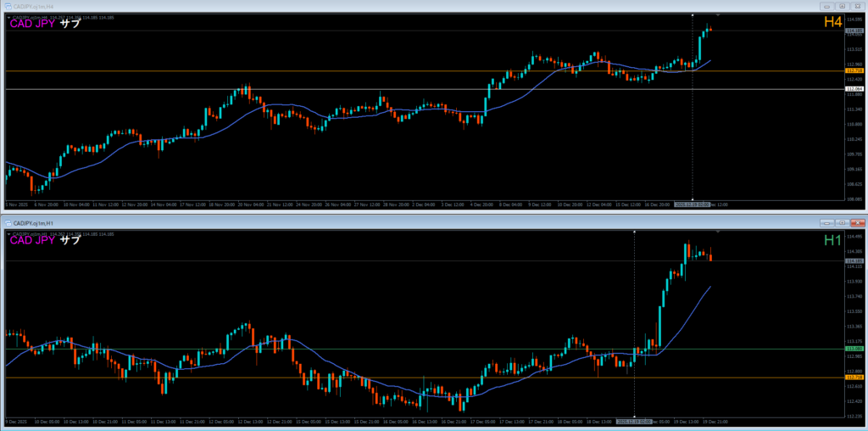Expand the one-click trading arrow on H1 chart

[8, 232]
